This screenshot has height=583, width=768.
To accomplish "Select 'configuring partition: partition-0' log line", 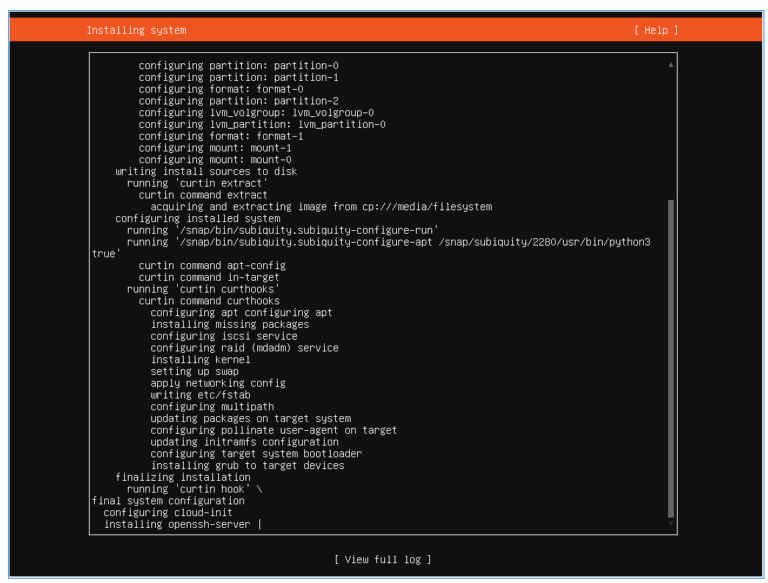I will tap(238, 65).
